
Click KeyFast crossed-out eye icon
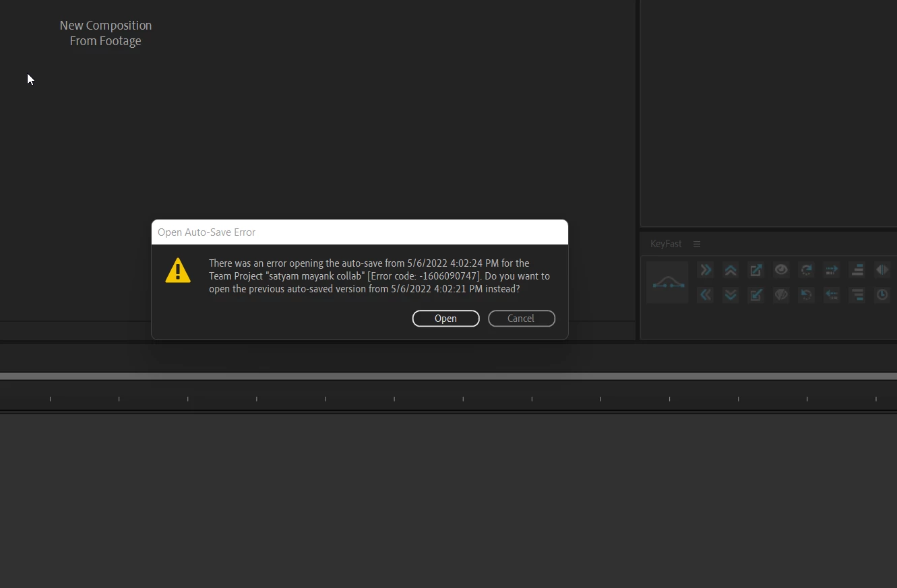pos(781,295)
